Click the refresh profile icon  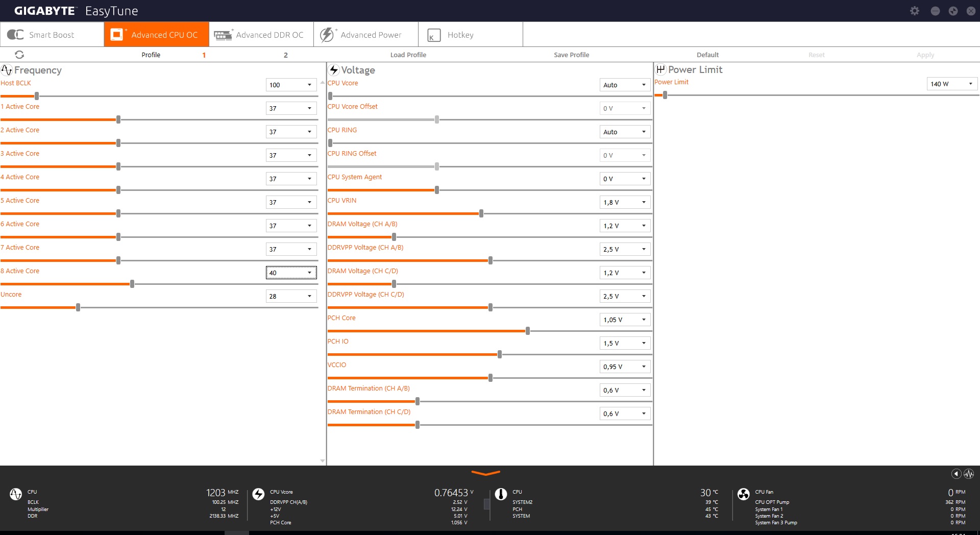pos(19,55)
